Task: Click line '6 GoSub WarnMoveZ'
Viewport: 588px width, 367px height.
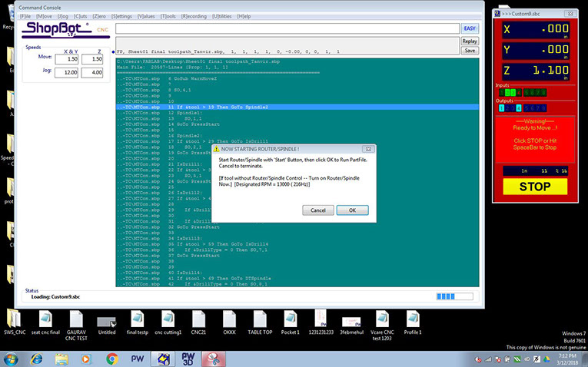Action: (192, 78)
